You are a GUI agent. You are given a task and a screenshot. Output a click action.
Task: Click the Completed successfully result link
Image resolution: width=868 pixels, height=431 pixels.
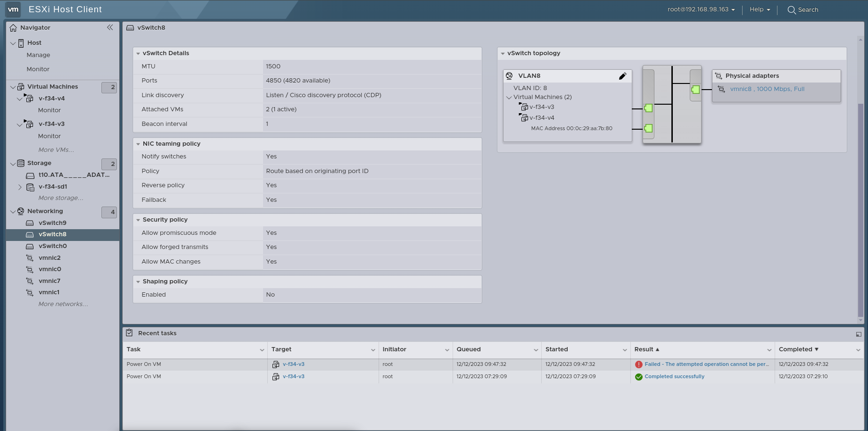click(x=674, y=377)
